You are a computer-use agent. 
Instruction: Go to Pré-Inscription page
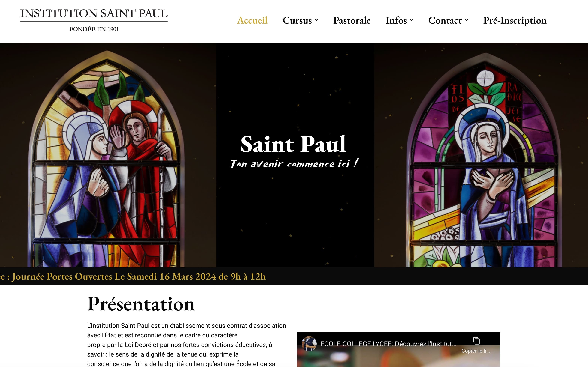[515, 21]
